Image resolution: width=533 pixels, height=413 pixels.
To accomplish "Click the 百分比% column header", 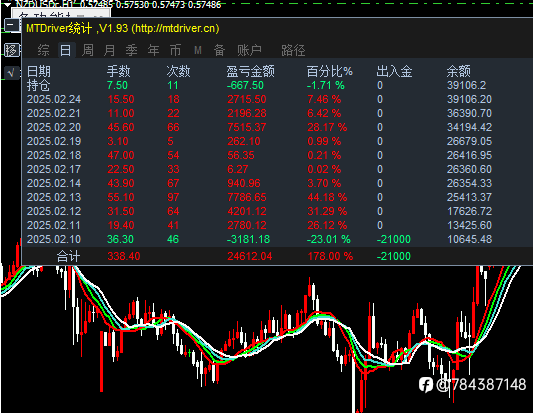I will point(330,71).
